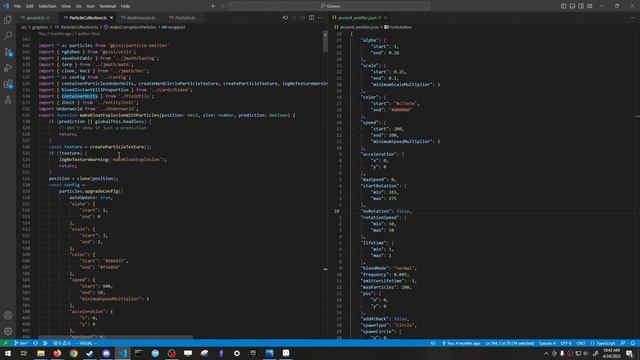The image size is (640, 360).
Task: Click the "noRotation": false line
Action: [387, 211]
